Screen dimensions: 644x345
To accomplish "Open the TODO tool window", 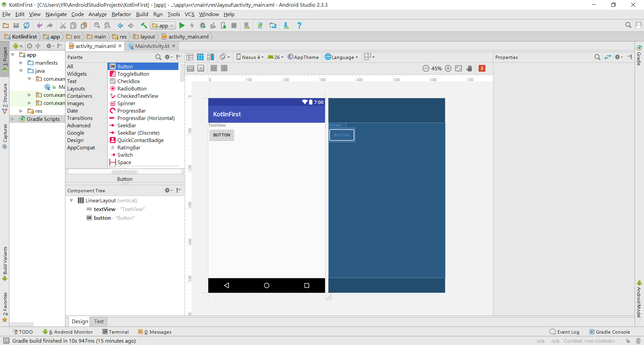I will tap(22, 332).
